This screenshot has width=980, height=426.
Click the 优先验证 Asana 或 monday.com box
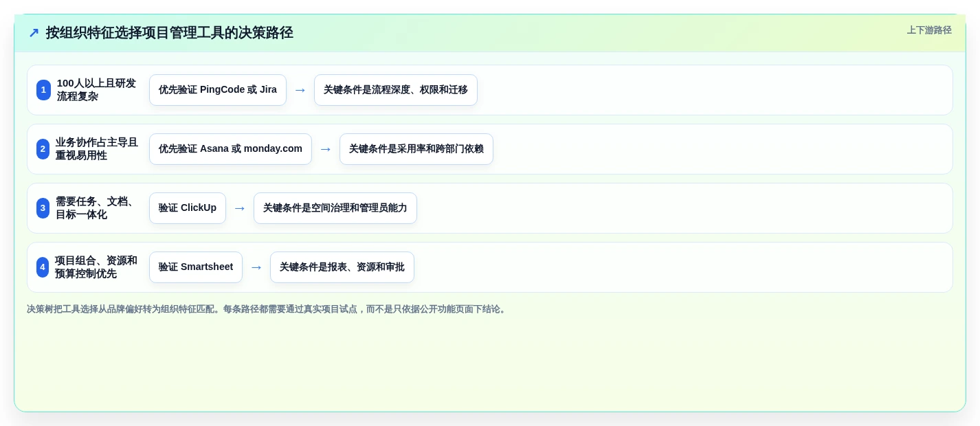(x=230, y=149)
